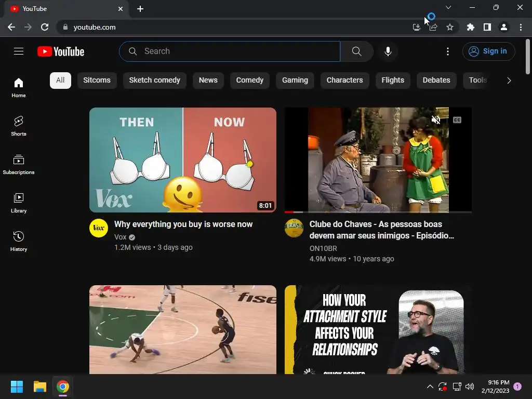Open the clock and date flyout
This screenshot has width=532, height=399.
click(x=495, y=387)
